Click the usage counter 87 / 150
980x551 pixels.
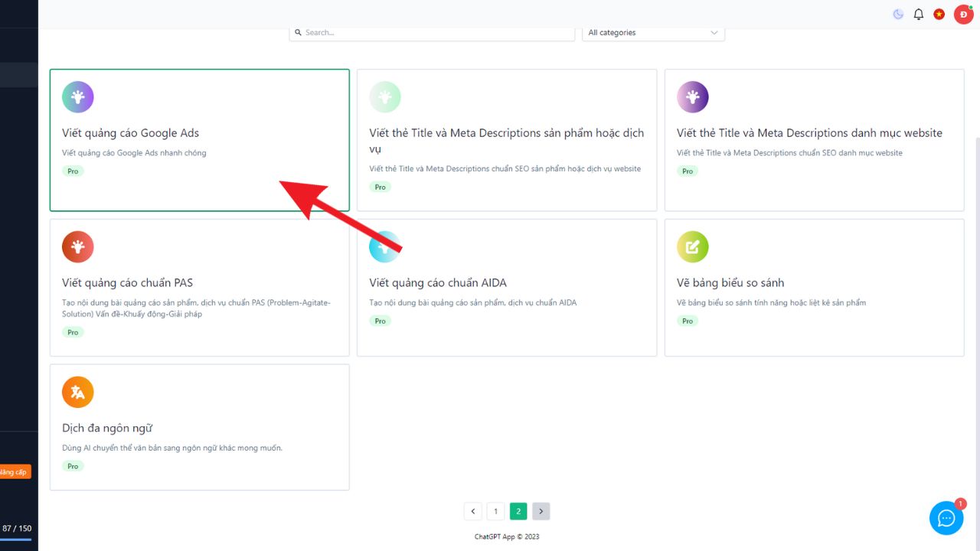pyautogui.click(x=17, y=529)
